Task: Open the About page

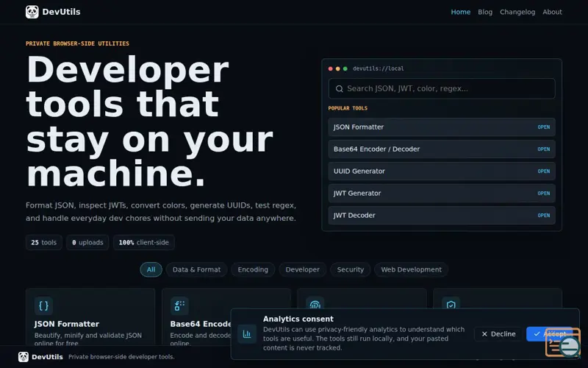Action: pyautogui.click(x=552, y=12)
